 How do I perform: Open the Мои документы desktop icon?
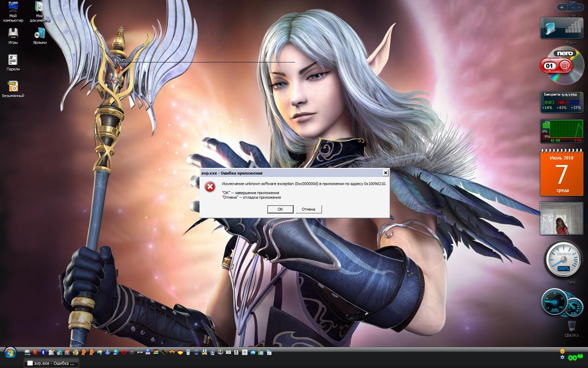(40, 12)
